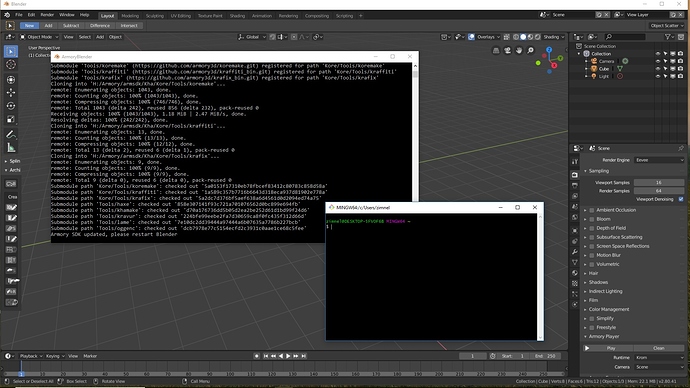The width and height of the screenshot is (690, 388).
Task: Click the X axis on navigation gizmo
Action: coord(554,66)
